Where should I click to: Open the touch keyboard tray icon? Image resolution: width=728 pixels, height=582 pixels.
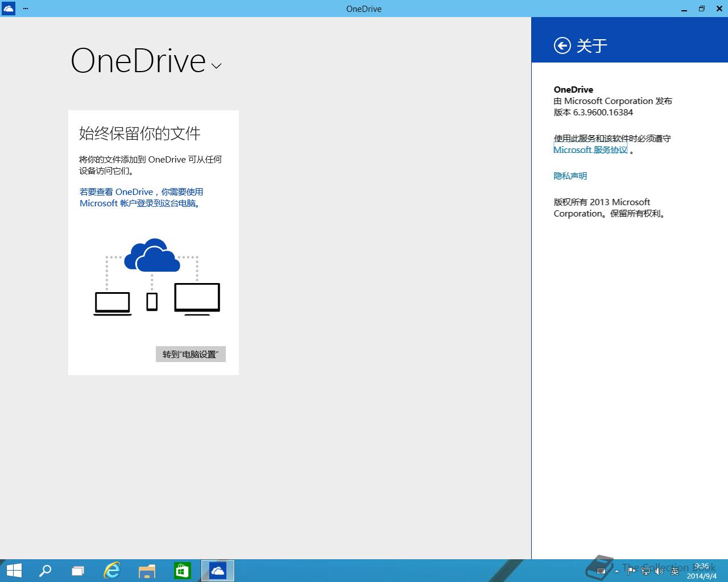pyautogui.click(x=601, y=571)
